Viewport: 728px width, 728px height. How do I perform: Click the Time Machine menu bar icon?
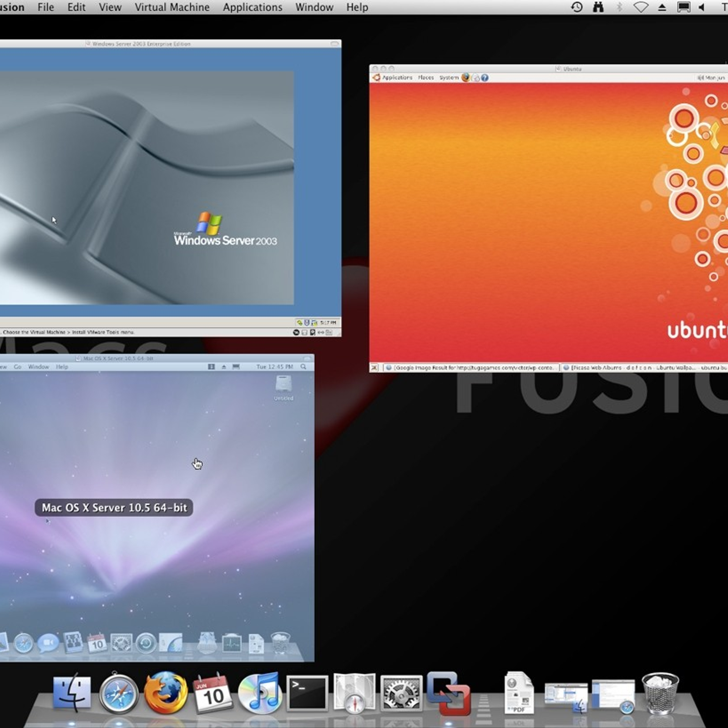pos(577,7)
